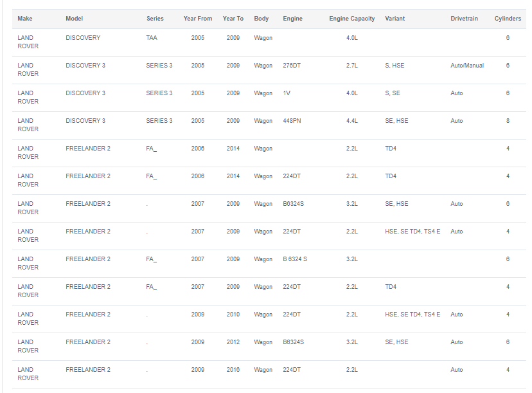
Task: Select the Series column header
Action: pos(155,19)
